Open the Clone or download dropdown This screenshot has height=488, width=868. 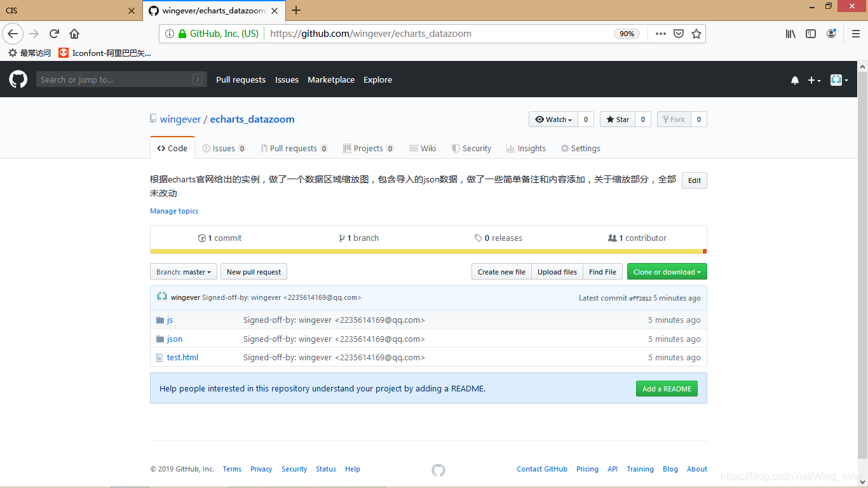(667, 272)
